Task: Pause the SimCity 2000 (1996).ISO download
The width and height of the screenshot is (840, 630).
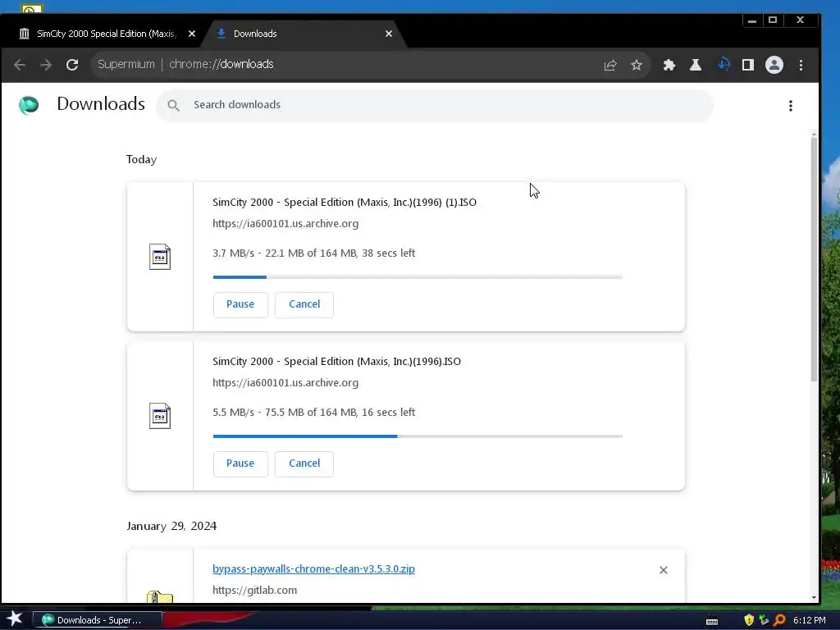Action: (240, 463)
